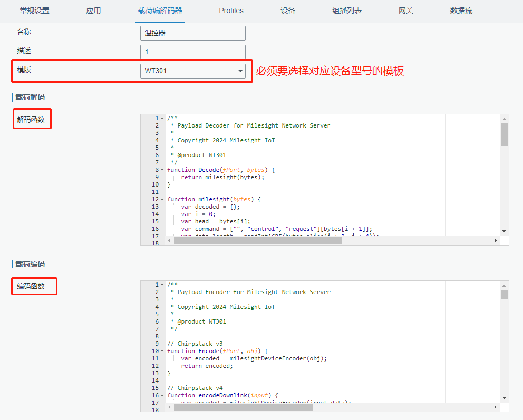
Task: Click the 'var head = bytes[i];' line
Action: (216, 221)
